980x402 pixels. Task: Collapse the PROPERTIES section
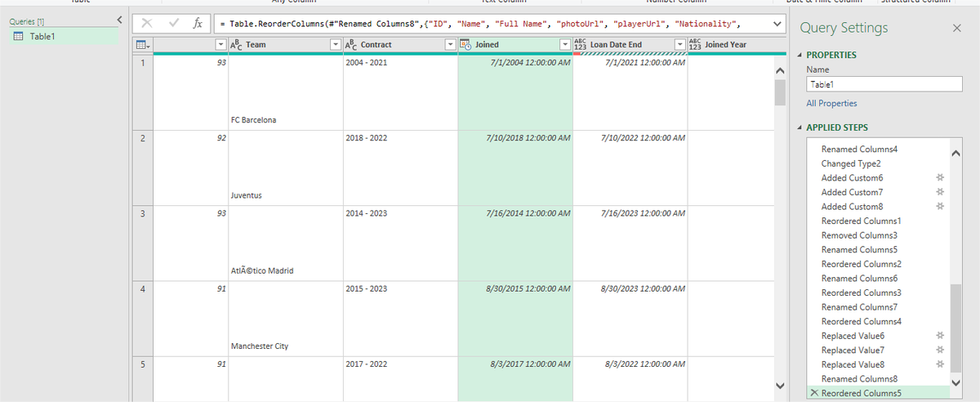800,56
